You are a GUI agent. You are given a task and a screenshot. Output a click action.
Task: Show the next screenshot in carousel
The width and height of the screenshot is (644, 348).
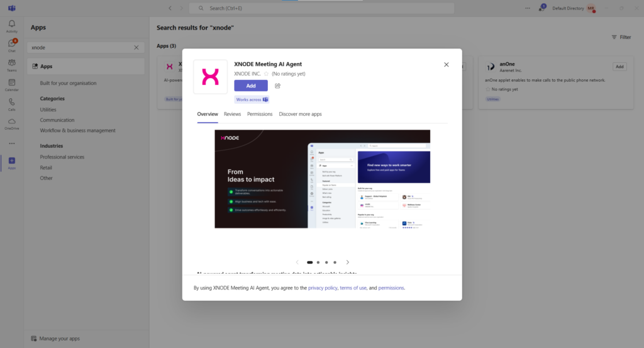[x=347, y=262]
